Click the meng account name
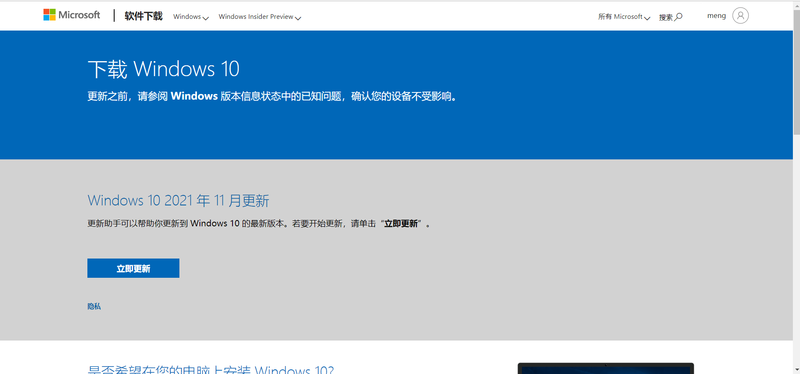Screen dimensions: 800x374 716,16
